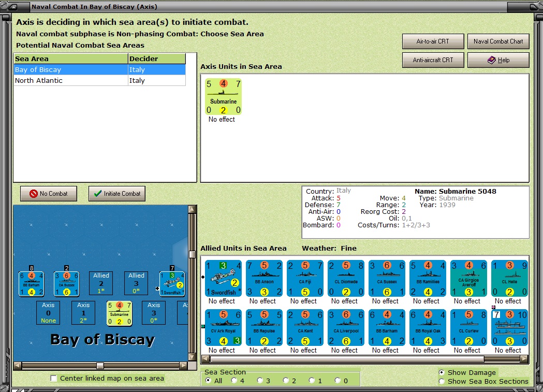Click the Submarine counter on the Bay of Biscay map

tap(120, 313)
